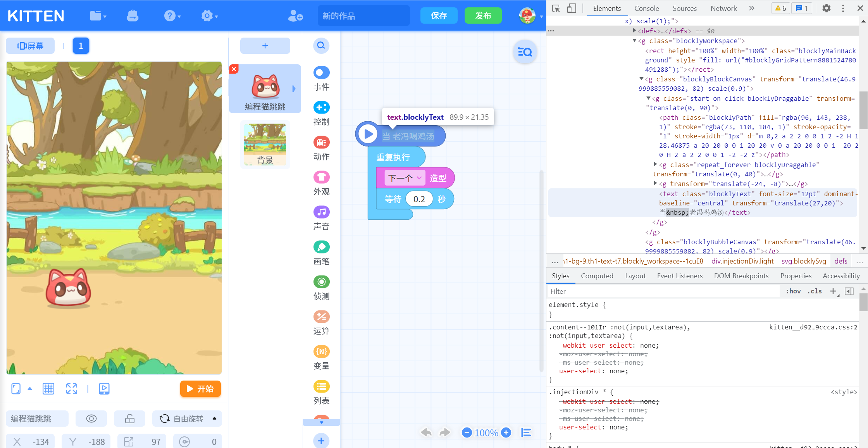
Task: Click the workspace search list icon
Action: pos(525,52)
